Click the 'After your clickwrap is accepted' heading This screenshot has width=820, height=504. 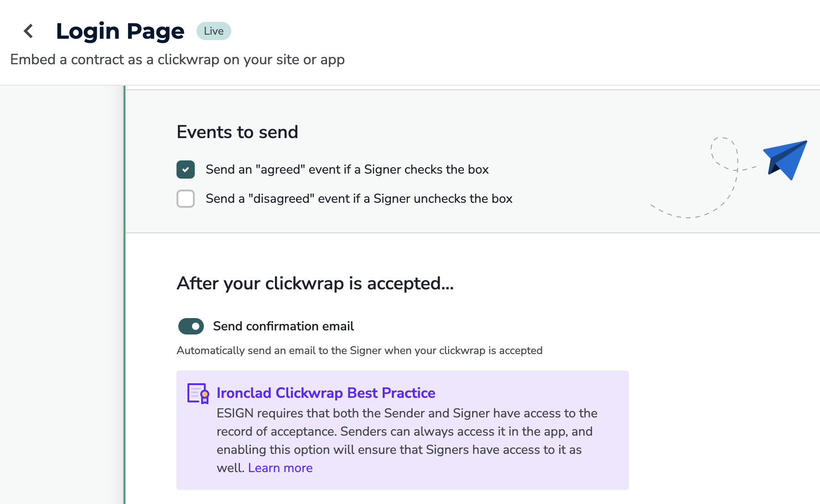coord(315,283)
